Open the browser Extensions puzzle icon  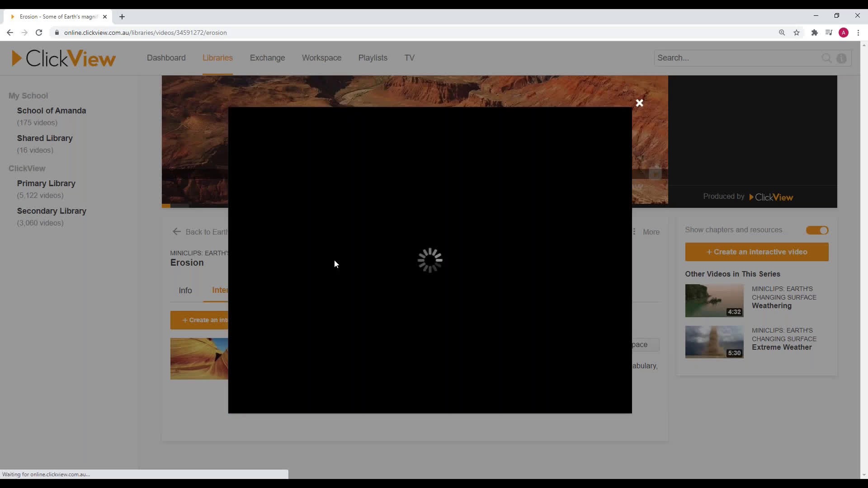814,33
